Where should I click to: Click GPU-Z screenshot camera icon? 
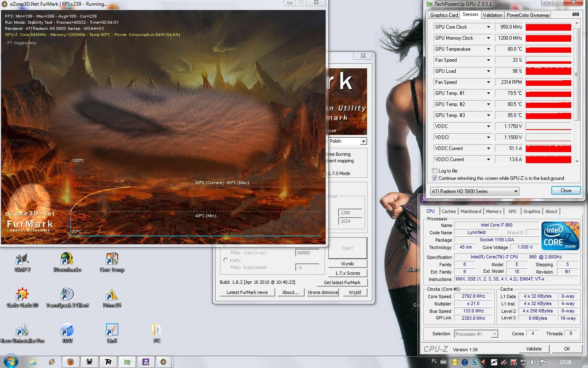(x=575, y=14)
